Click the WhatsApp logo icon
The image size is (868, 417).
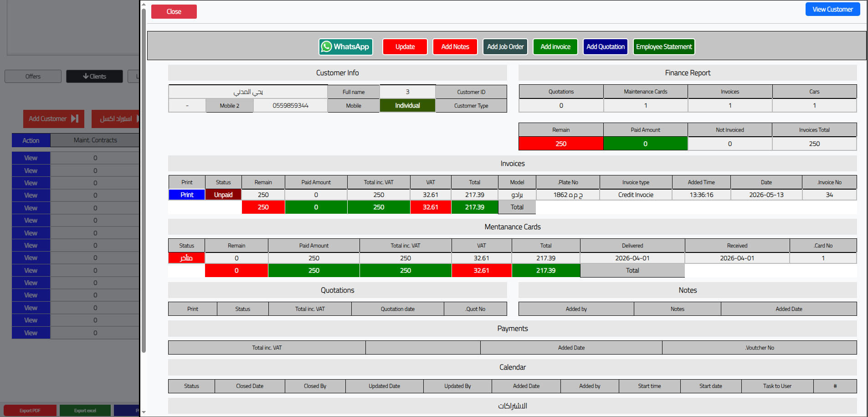326,46
